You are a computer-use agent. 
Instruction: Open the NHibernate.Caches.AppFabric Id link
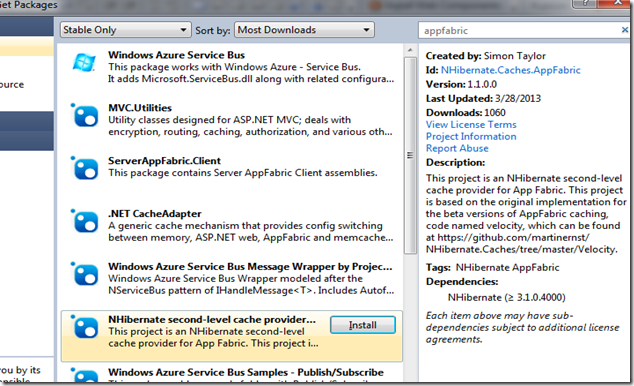tap(510, 70)
